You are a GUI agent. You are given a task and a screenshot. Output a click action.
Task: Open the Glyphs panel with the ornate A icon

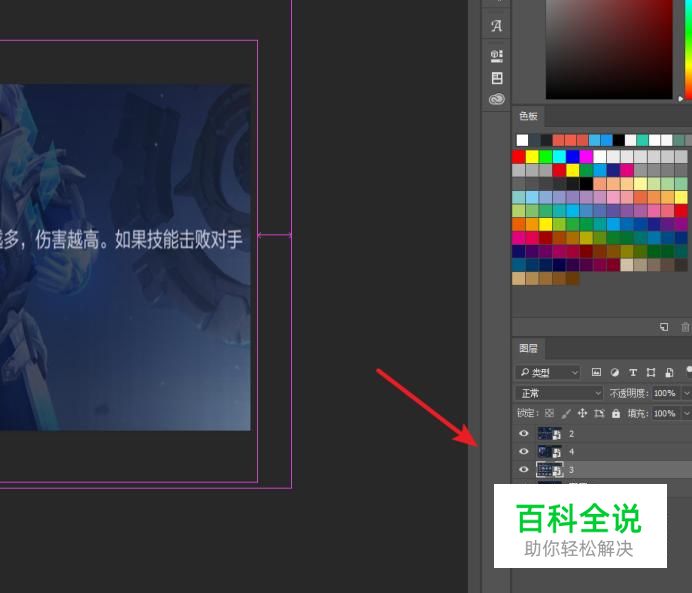[496, 26]
